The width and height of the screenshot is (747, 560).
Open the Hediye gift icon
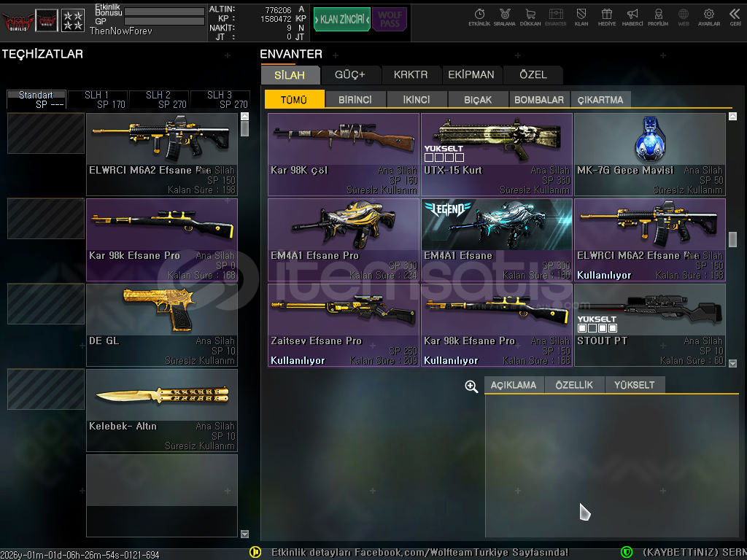[606, 17]
